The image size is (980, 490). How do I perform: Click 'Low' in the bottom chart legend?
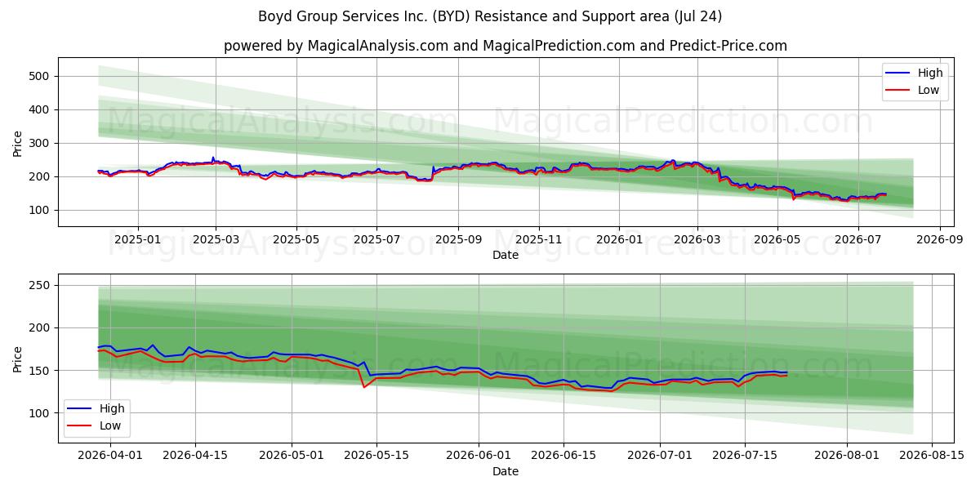coord(110,425)
